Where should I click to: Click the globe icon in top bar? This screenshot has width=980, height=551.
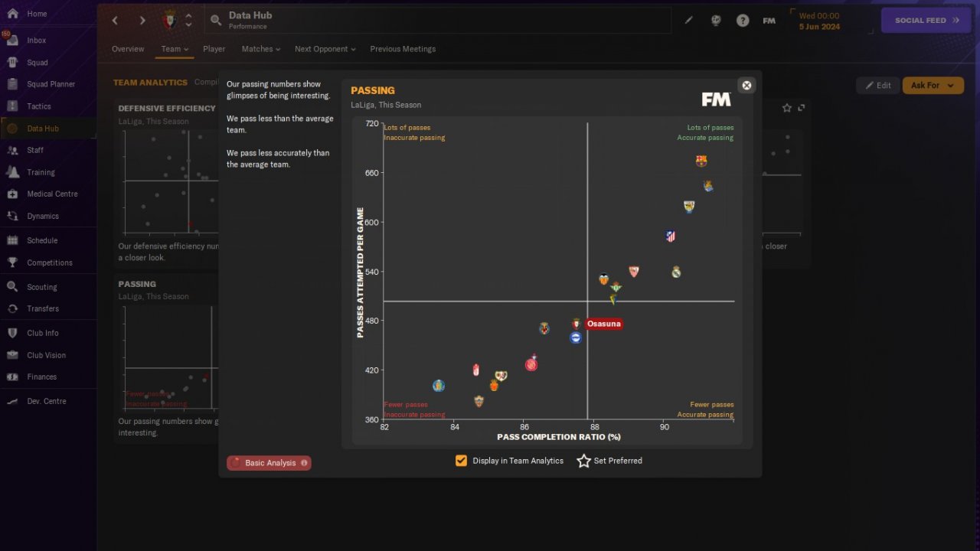(716, 21)
